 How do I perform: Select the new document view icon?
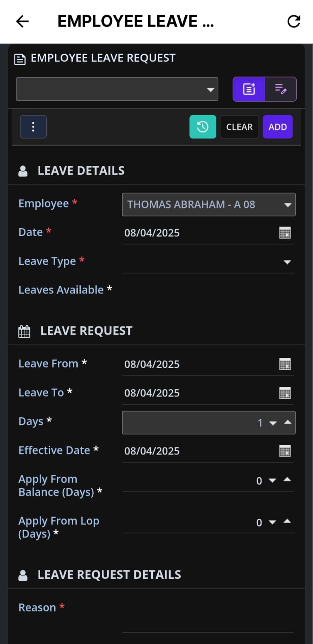pyautogui.click(x=249, y=89)
